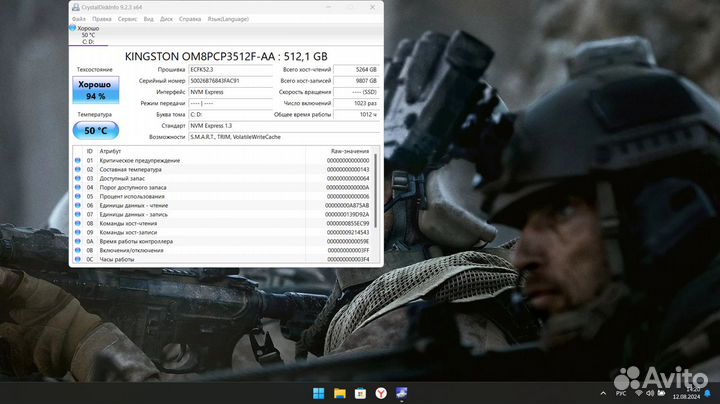Click the 50 °C temperature button
This screenshot has width=720, height=404.
click(96, 130)
